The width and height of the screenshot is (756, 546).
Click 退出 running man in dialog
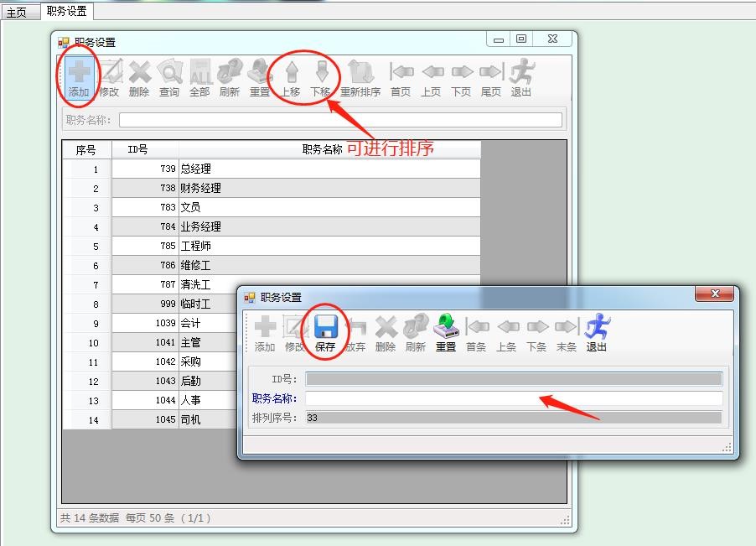[597, 333]
